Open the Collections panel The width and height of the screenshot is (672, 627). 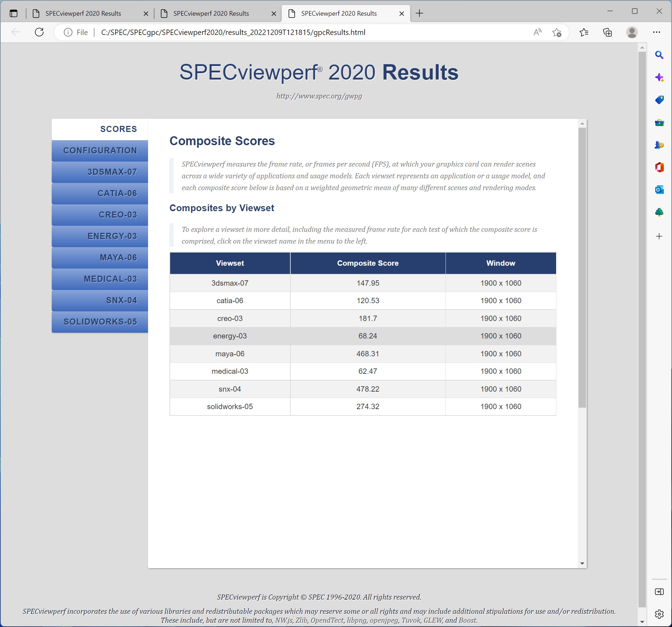607,32
